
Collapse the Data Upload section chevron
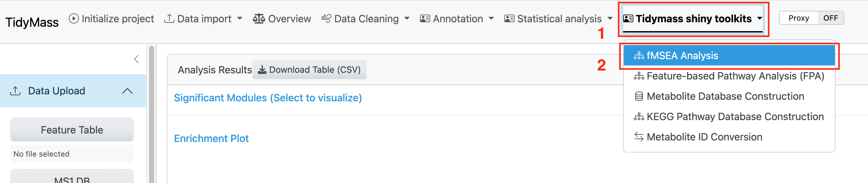pos(127,91)
